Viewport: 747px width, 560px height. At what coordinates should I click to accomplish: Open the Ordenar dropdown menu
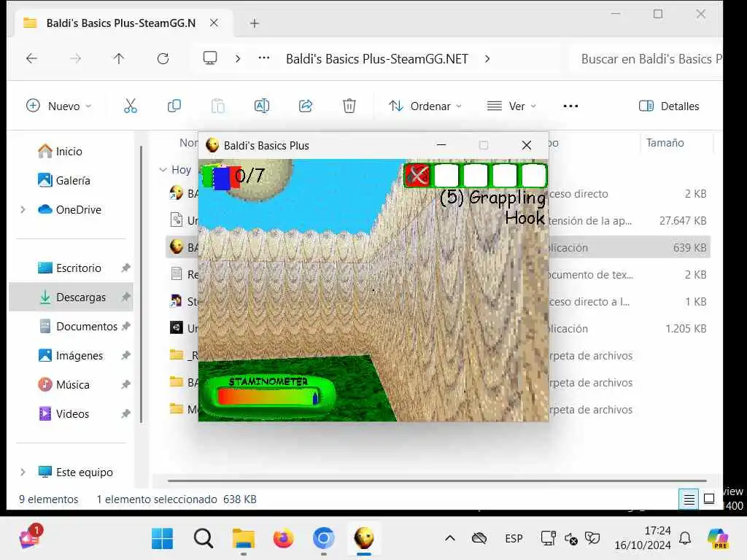[425, 106]
